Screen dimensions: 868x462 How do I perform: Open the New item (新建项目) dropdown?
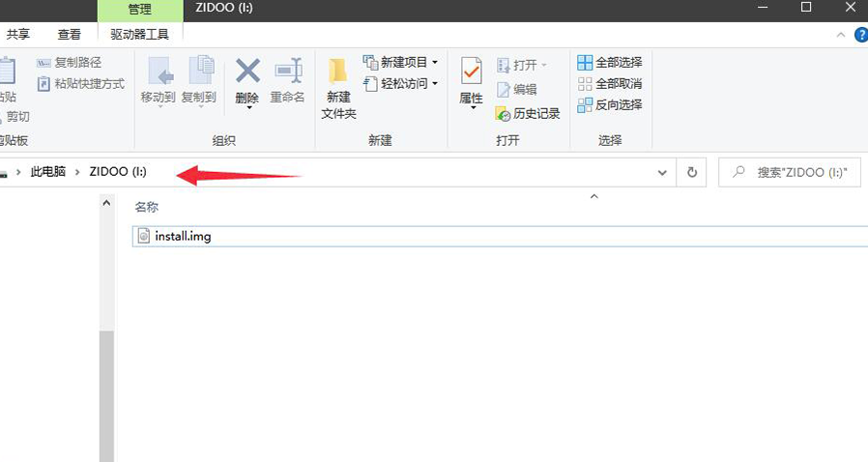pyautogui.click(x=401, y=63)
